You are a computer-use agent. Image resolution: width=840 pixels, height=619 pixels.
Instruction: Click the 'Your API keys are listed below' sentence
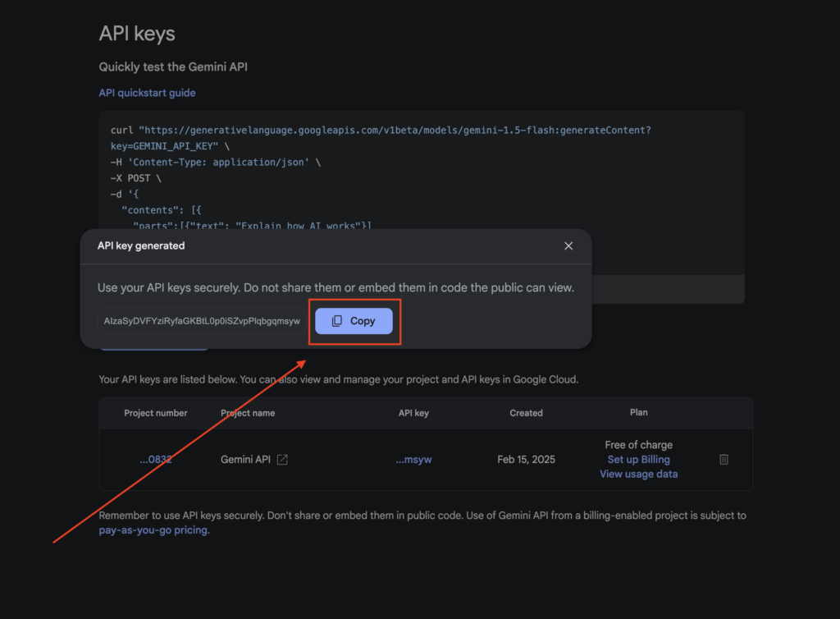pyautogui.click(x=339, y=379)
